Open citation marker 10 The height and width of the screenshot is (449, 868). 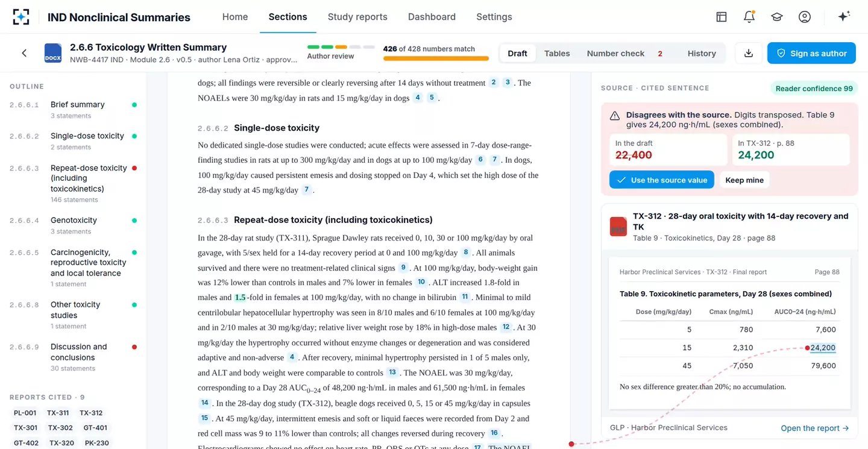point(421,282)
